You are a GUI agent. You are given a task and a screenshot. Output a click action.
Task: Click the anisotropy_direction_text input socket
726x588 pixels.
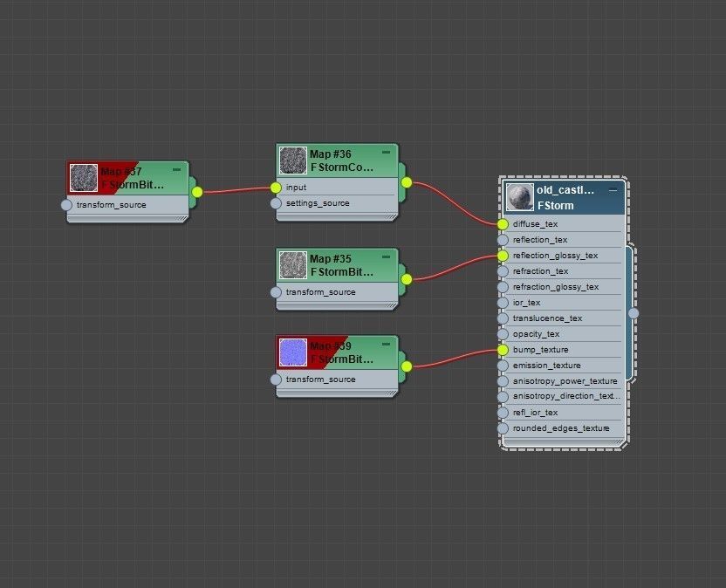tap(503, 397)
